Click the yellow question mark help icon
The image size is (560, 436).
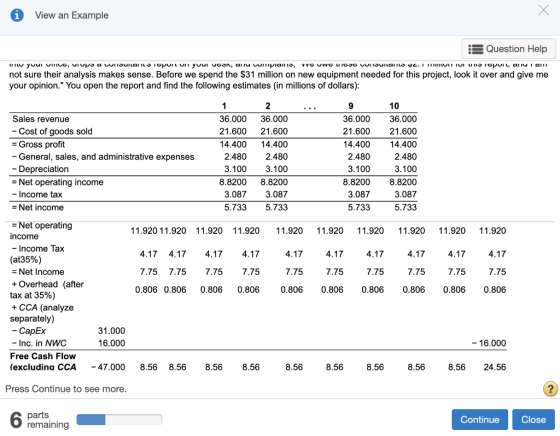pos(550,389)
